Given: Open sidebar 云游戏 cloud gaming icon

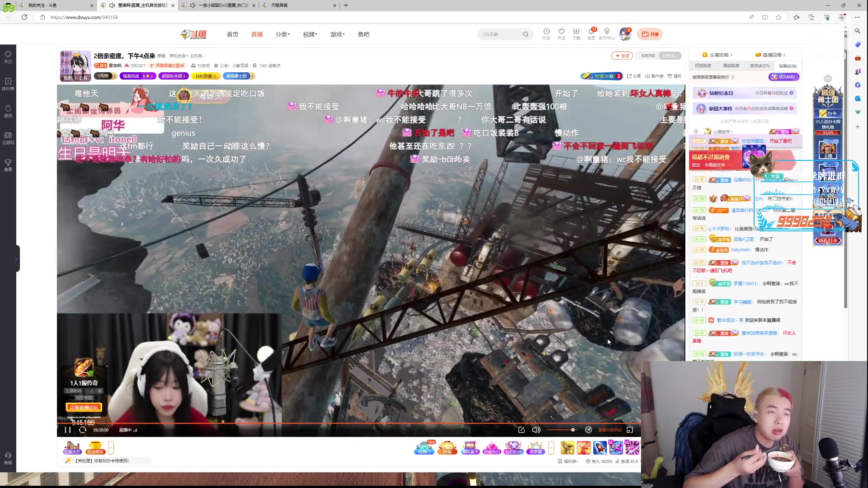Looking at the screenshot, I should point(8,138).
